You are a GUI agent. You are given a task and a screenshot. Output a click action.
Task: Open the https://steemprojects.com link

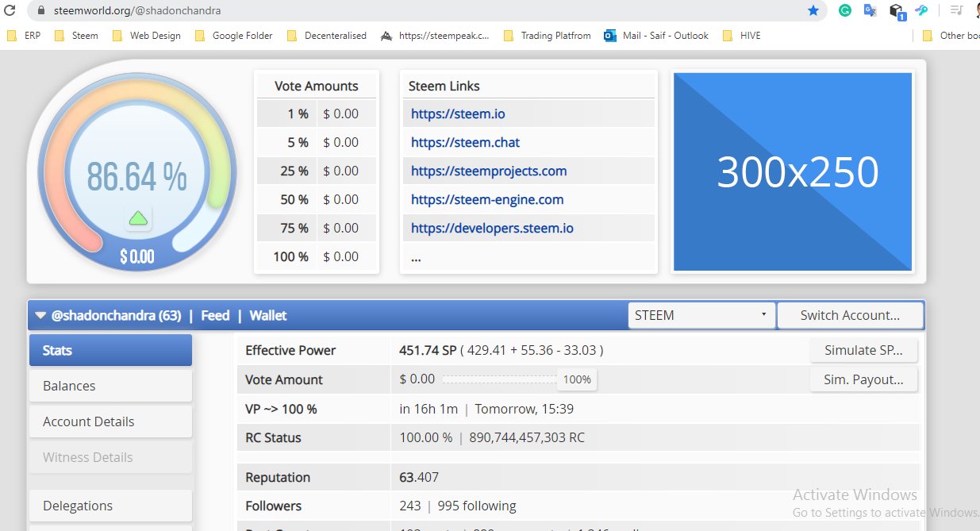[x=489, y=171]
